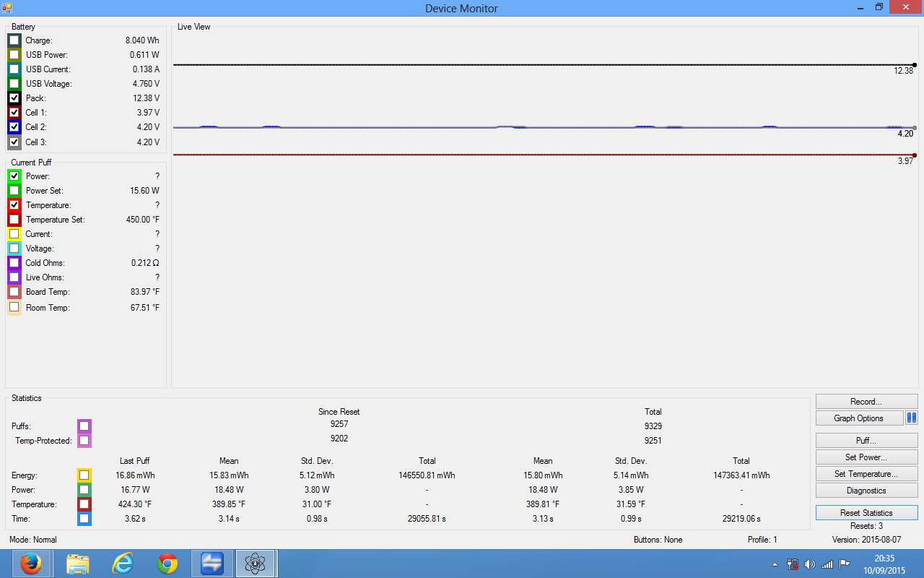This screenshot has width=924, height=578.
Task: Launch Internet Explorer from the taskbar
Action: pyautogui.click(x=123, y=564)
